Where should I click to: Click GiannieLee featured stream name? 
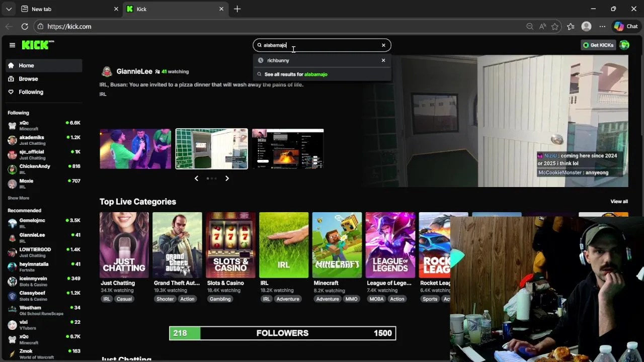pyautogui.click(x=134, y=71)
